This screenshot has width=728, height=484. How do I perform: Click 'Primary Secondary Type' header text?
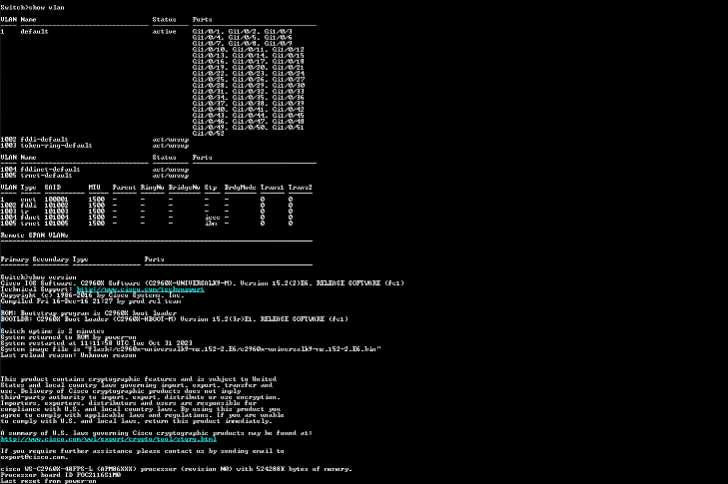[x=45, y=259]
